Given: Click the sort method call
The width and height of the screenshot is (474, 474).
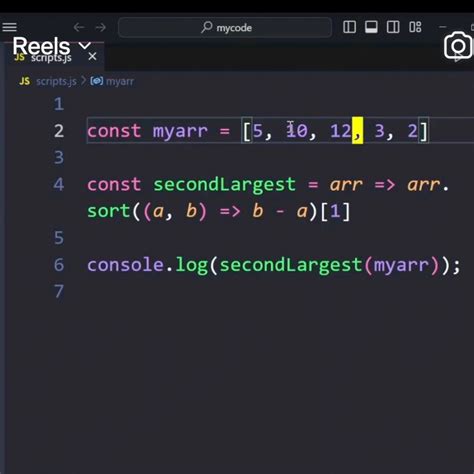Looking at the screenshot, I should point(109,211).
